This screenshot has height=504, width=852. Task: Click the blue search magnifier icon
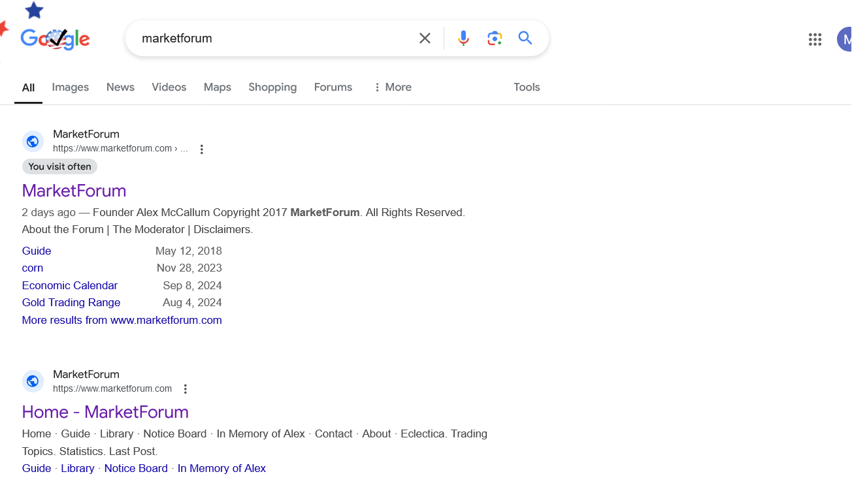tap(525, 38)
